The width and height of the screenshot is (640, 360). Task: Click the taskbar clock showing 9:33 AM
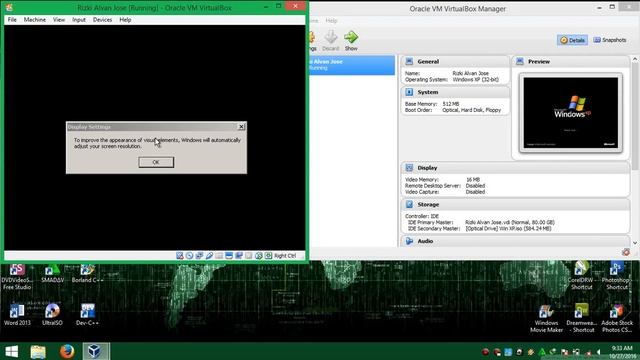pos(622,352)
